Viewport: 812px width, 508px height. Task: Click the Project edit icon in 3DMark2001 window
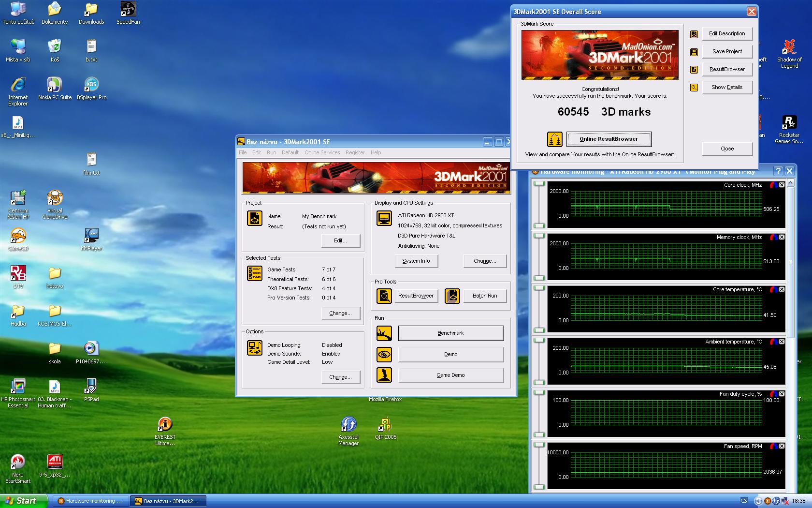pos(255,218)
